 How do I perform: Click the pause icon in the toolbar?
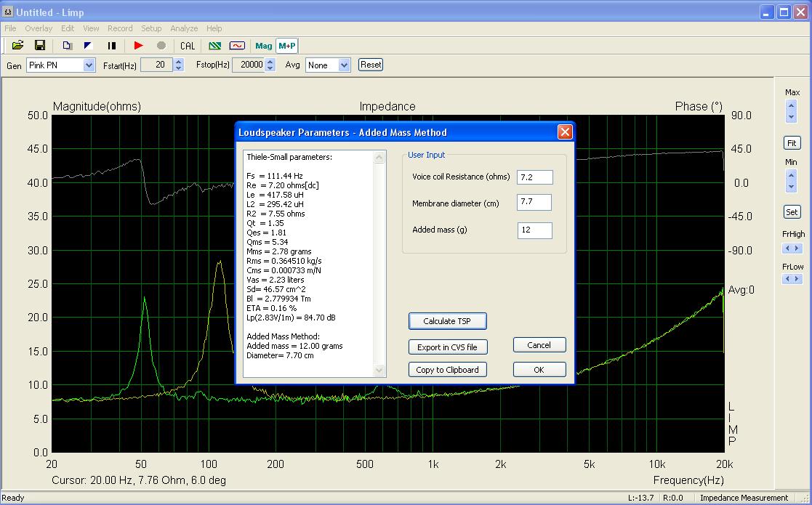111,46
